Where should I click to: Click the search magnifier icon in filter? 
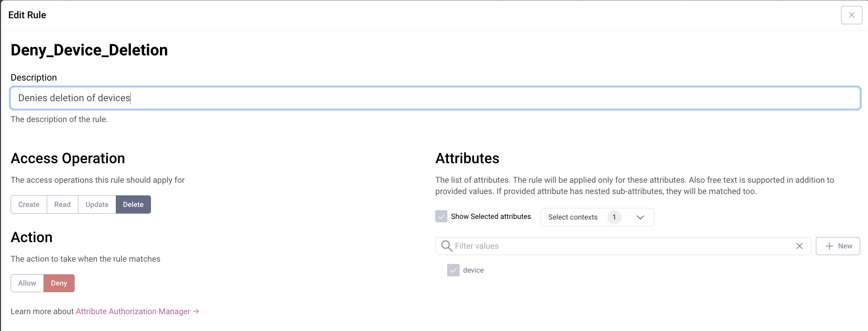click(447, 246)
